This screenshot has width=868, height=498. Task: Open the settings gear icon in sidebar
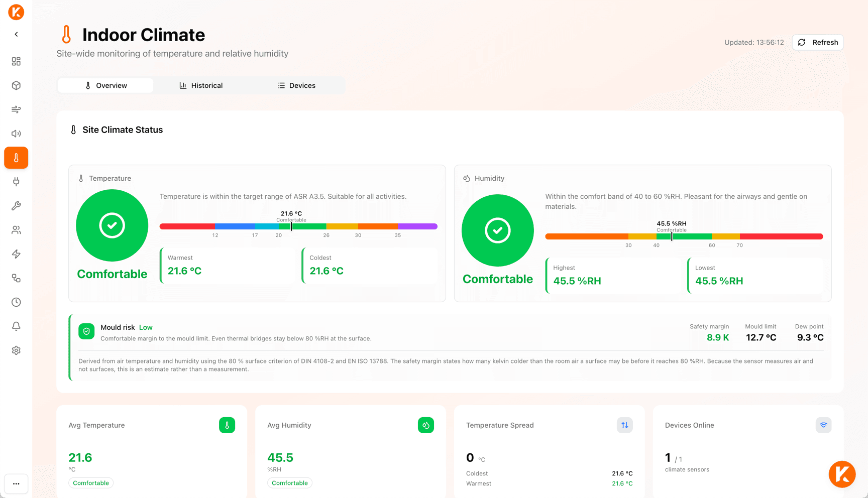pos(16,350)
